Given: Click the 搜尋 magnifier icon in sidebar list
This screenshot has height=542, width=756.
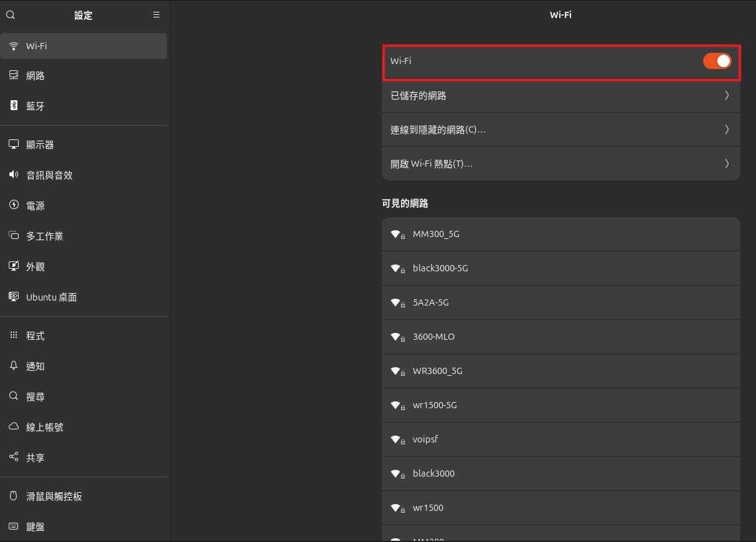Looking at the screenshot, I should [x=14, y=396].
